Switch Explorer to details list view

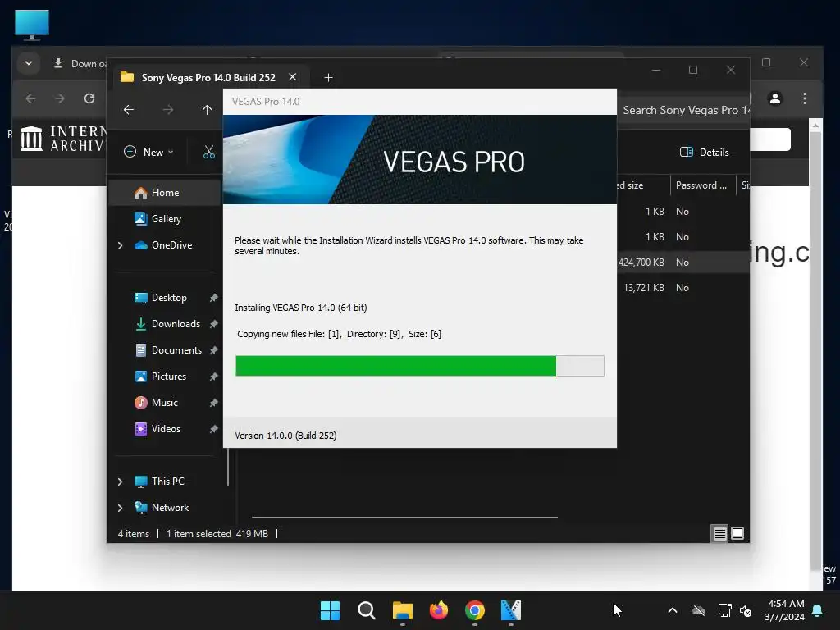point(719,533)
